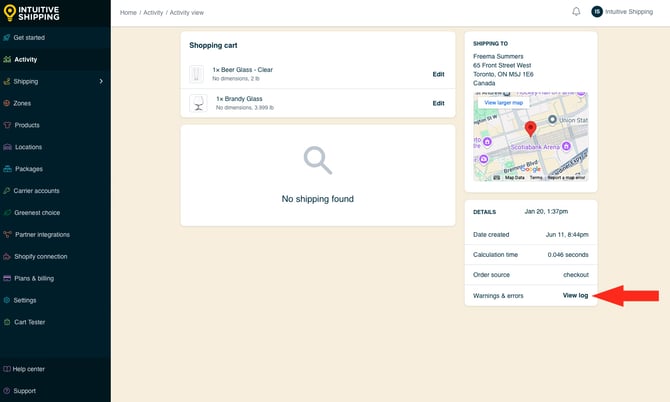Click the map Terms link
The height and width of the screenshot is (402, 670).
point(536,177)
